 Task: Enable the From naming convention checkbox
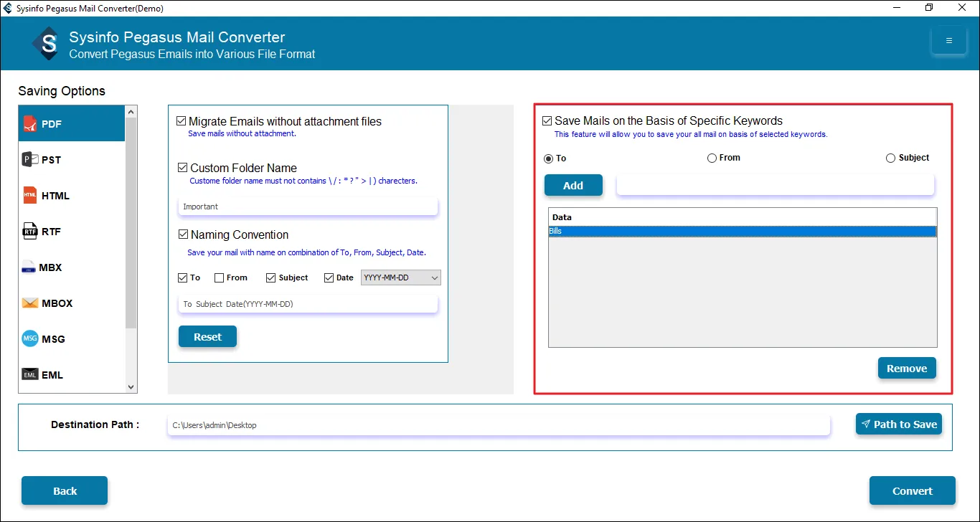(x=219, y=277)
